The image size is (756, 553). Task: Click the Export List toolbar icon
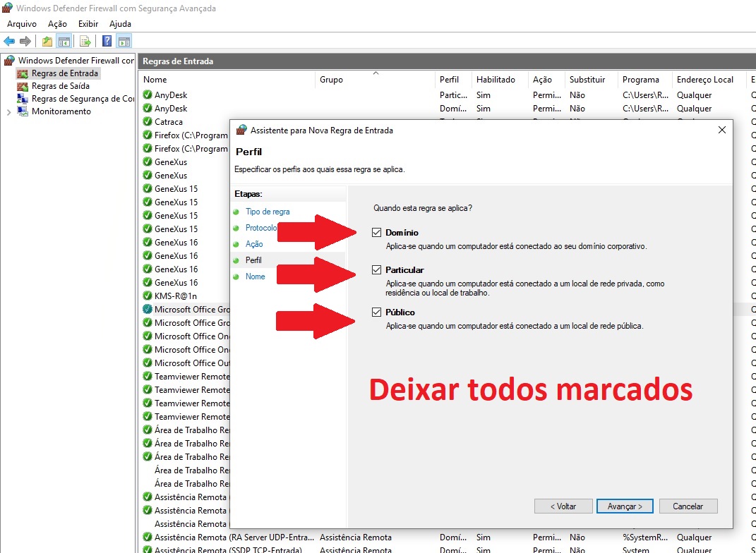point(85,42)
